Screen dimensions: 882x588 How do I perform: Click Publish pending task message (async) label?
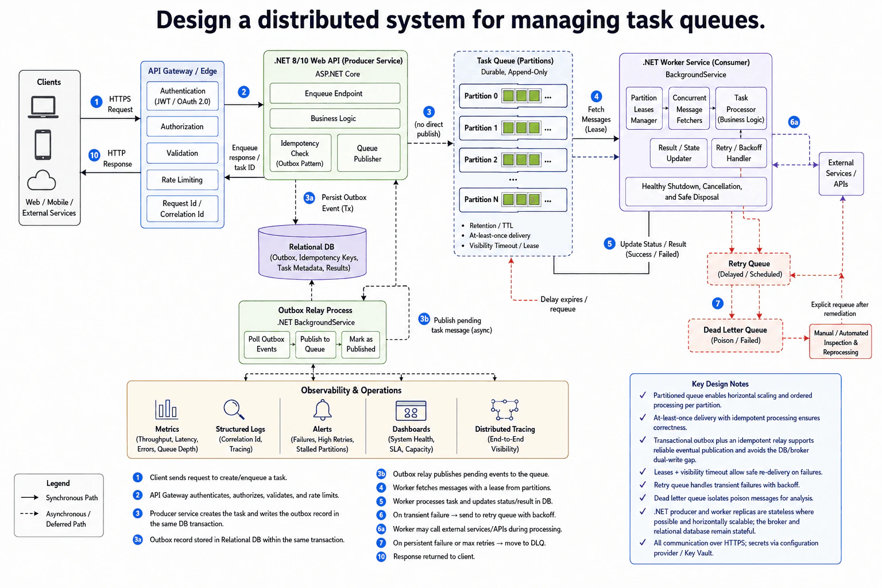(x=461, y=326)
